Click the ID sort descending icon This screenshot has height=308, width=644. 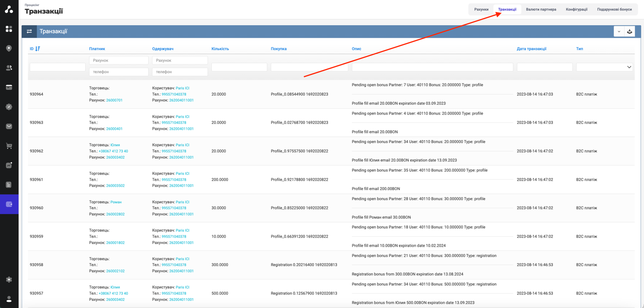pyautogui.click(x=38, y=49)
